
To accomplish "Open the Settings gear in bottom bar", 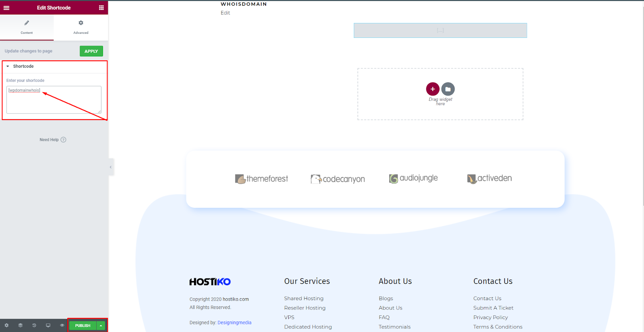I will point(6,325).
